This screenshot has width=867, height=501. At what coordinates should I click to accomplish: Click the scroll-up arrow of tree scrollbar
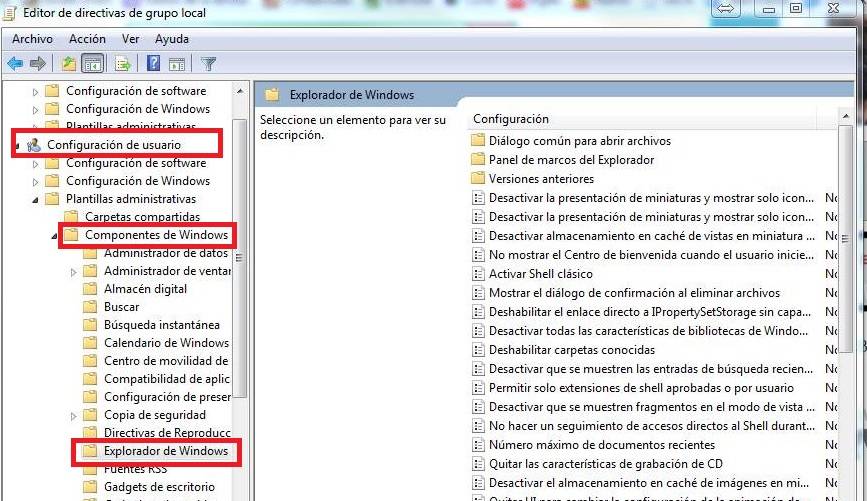pos(240,89)
